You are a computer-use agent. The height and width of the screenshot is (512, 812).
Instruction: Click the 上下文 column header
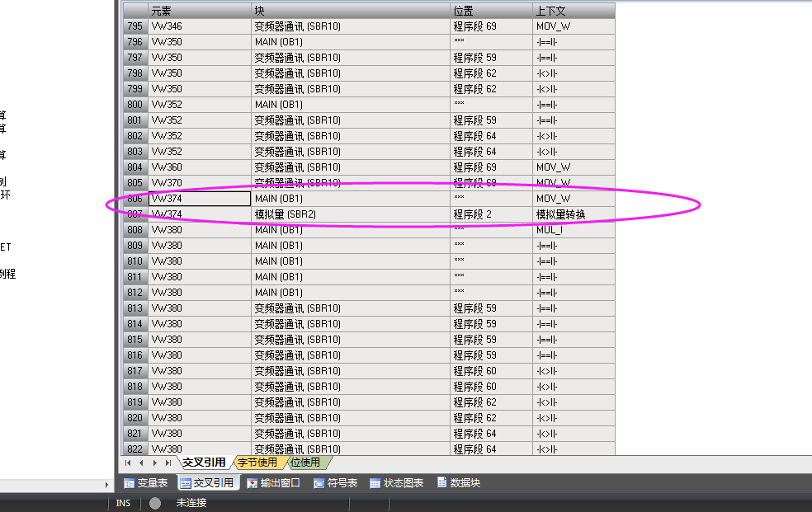point(574,11)
